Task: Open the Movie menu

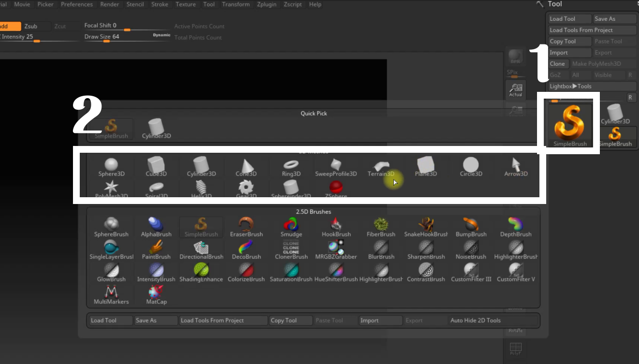Action: pos(22,4)
